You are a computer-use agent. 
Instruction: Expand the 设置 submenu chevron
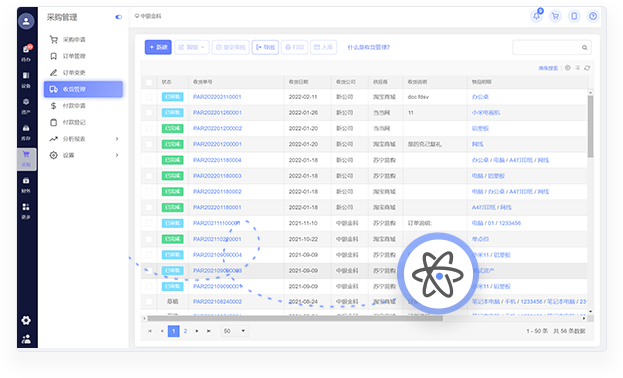pos(117,155)
